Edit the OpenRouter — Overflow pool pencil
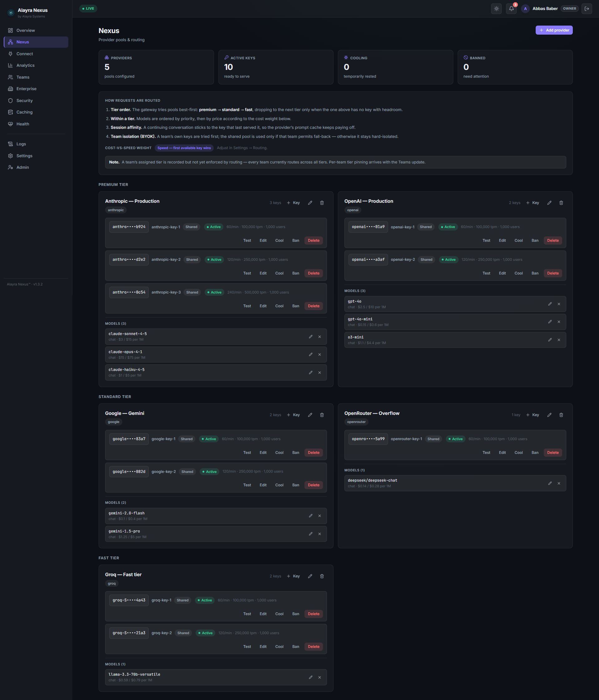Screen dimensions: 599x700 [x=549, y=415]
